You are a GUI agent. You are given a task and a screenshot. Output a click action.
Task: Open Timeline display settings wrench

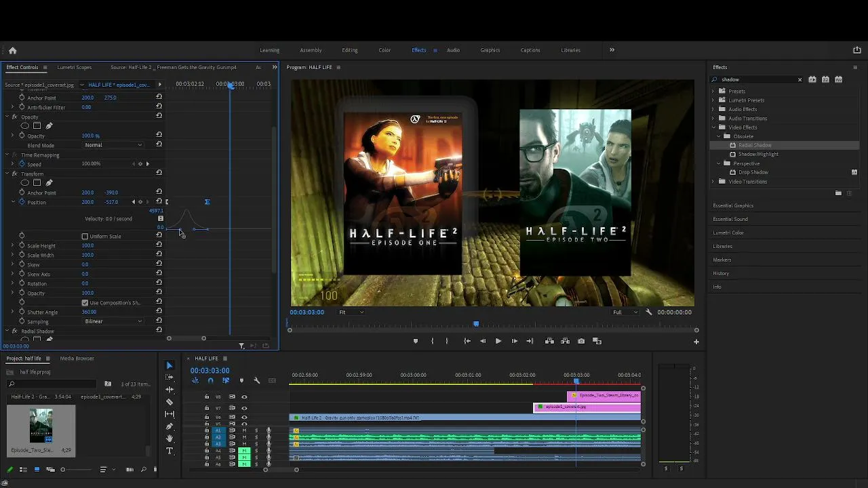256,380
